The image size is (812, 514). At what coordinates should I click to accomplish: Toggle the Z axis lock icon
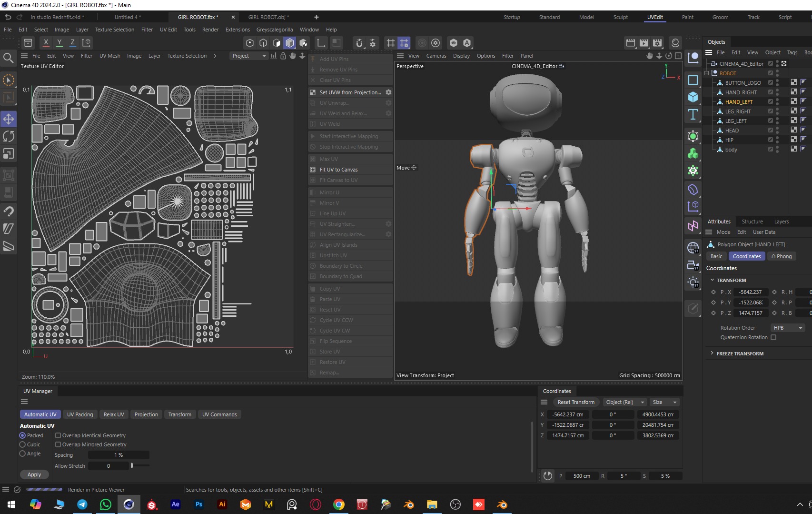click(x=72, y=43)
